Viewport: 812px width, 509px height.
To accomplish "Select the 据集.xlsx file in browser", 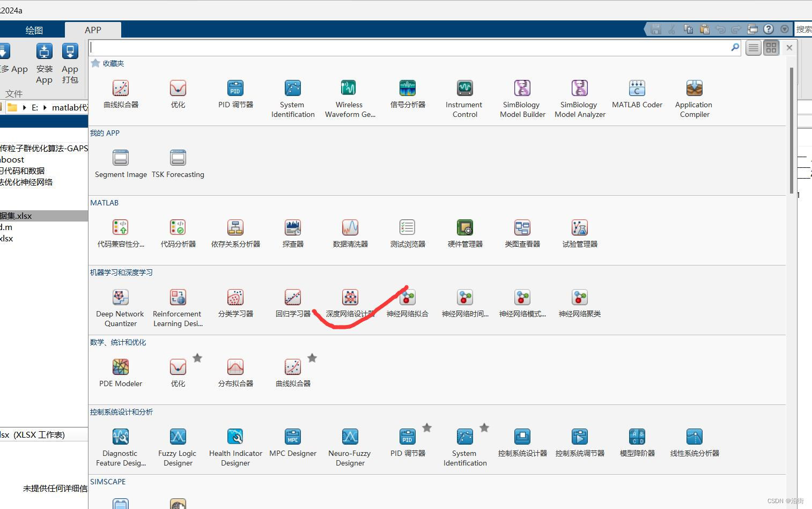I will [44, 216].
